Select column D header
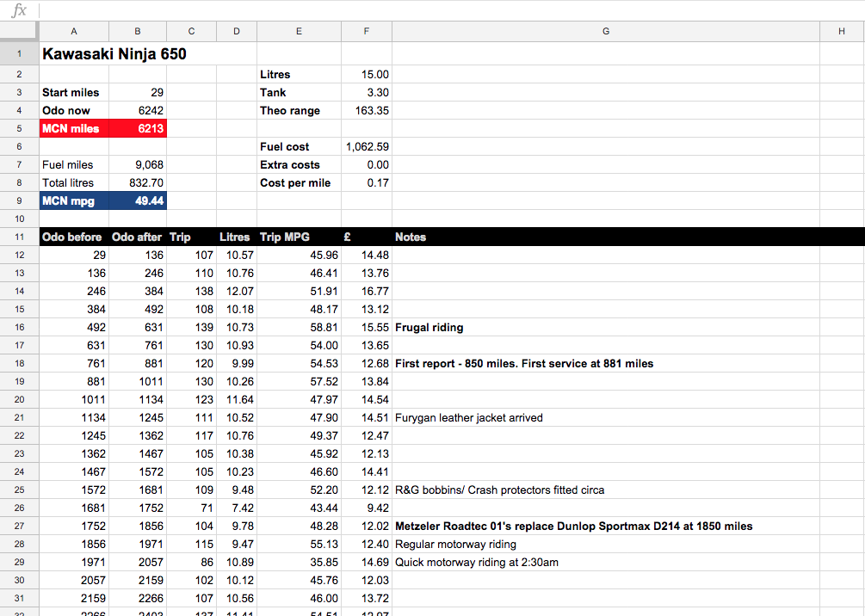865x616 pixels. (x=237, y=32)
